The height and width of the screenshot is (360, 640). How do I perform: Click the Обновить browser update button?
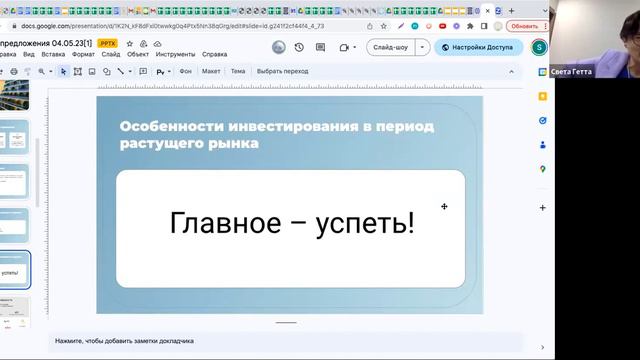coord(526,26)
